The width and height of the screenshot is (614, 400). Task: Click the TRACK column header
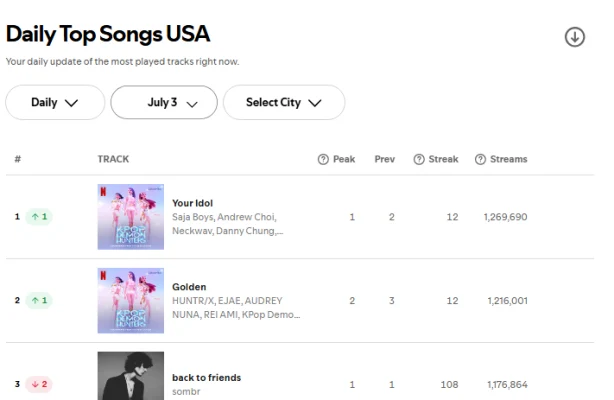113,159
